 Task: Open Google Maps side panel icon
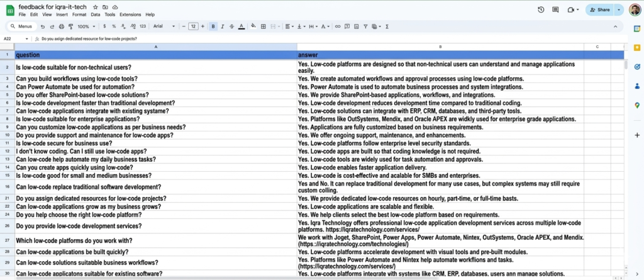pyautogui.click(x=636, y=105)
